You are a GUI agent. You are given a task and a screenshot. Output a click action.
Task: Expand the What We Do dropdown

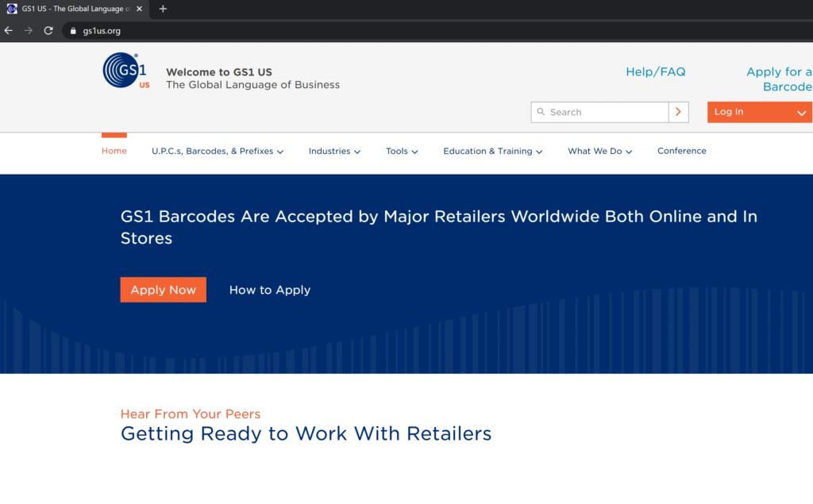point(599,151)
